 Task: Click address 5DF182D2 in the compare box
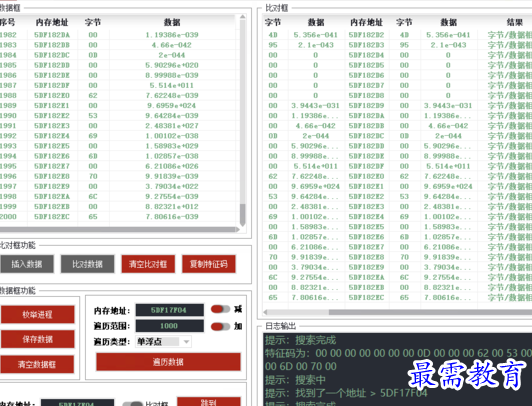coord(366,35)
